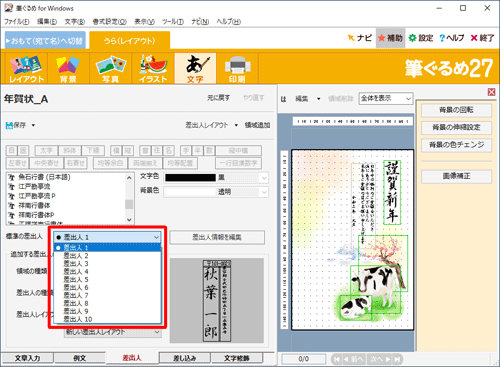Click 元に戻す undo link

click(x=218, y=98)
